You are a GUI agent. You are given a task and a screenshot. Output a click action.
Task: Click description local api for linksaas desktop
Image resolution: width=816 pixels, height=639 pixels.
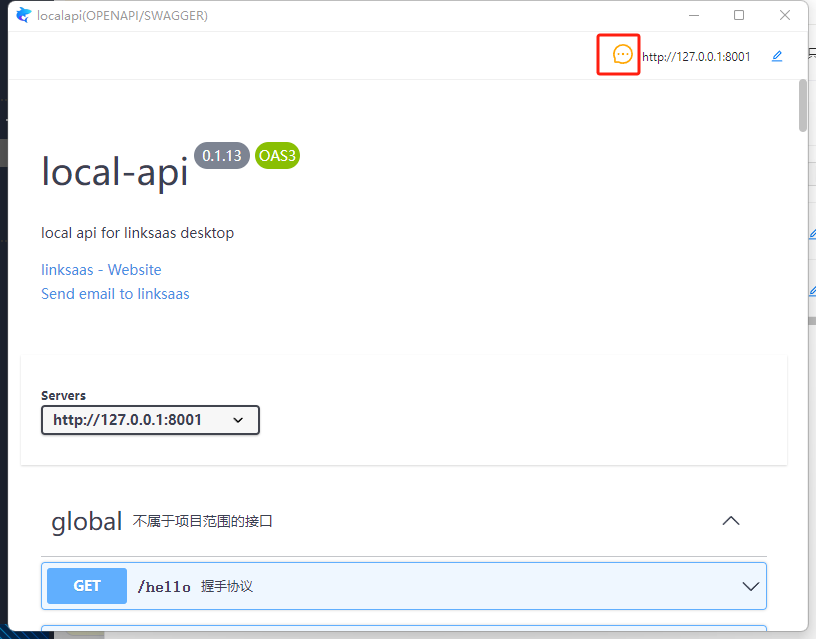tap(137, 233)
